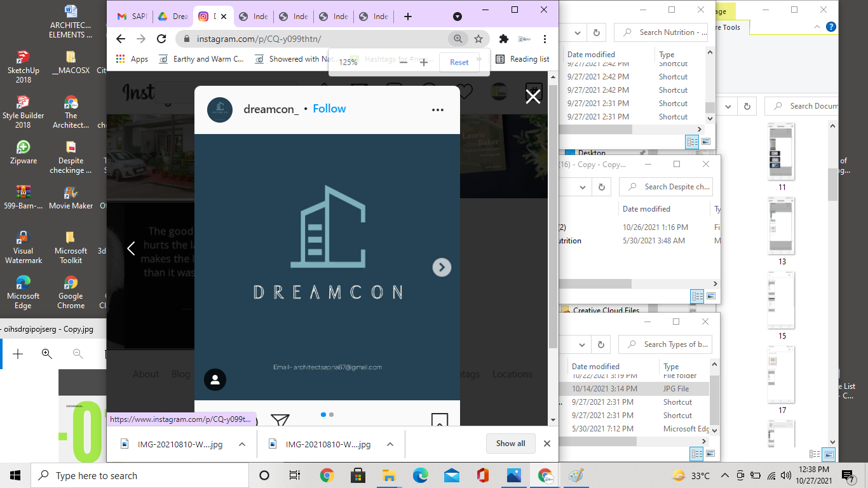
Task: Open the Earthy and Warm bookmark
Action: pos(201,59)
